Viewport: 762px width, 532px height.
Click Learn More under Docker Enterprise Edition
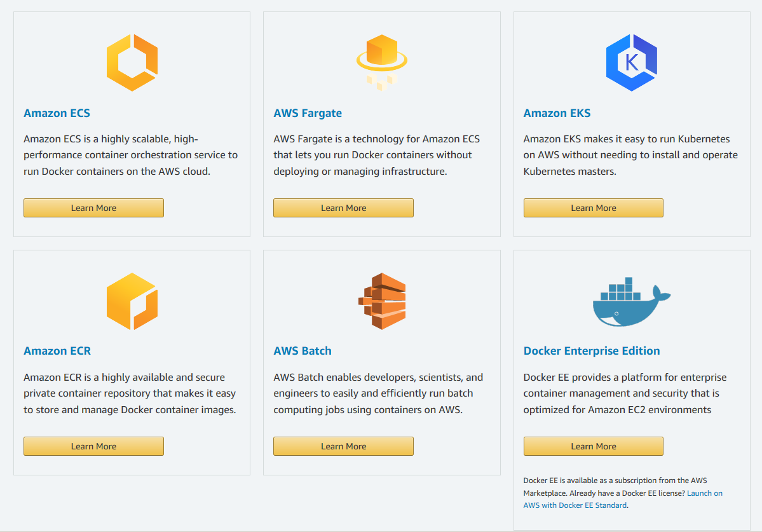[x=594, y=446]
